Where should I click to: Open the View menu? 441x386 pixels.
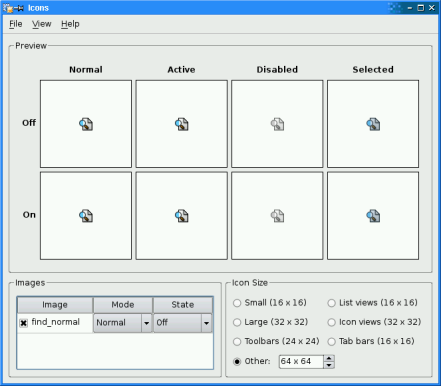point(42,24)
